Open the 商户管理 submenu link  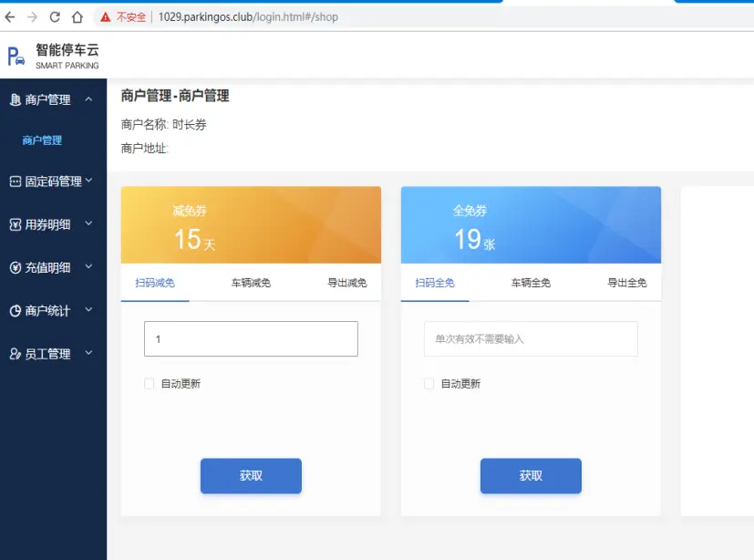coord(43,140)
